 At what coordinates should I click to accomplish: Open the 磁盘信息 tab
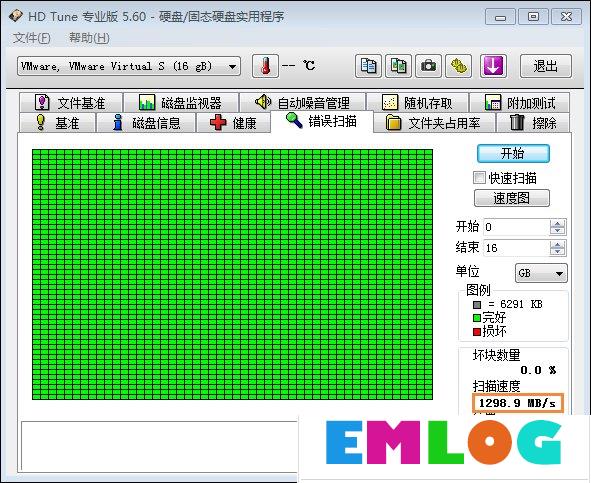(146, 123)
